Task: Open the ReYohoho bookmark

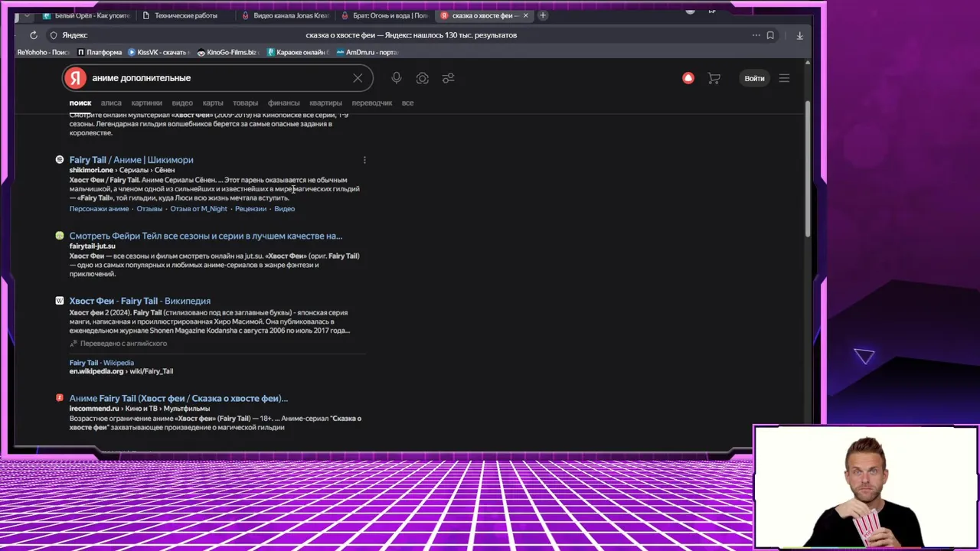Action: point(44,53)
